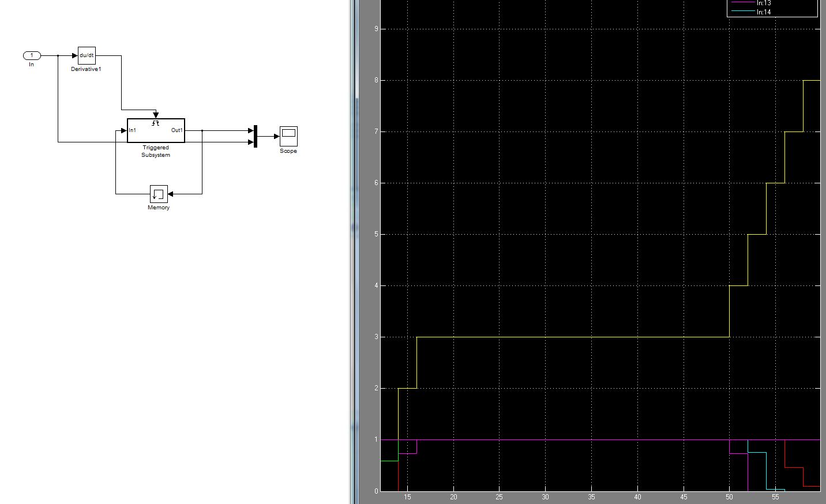Click the "Scope" name label
The height and width of the screenshot is (504, 826).
288,151
